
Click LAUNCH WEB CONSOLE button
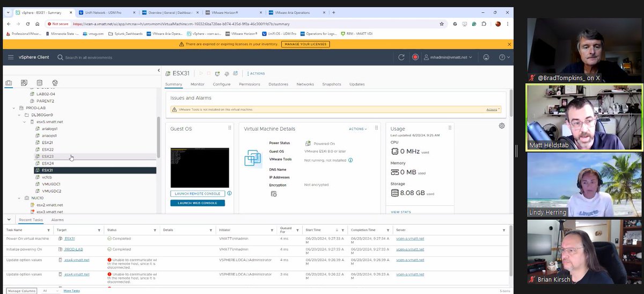click(x=197, y=203)
